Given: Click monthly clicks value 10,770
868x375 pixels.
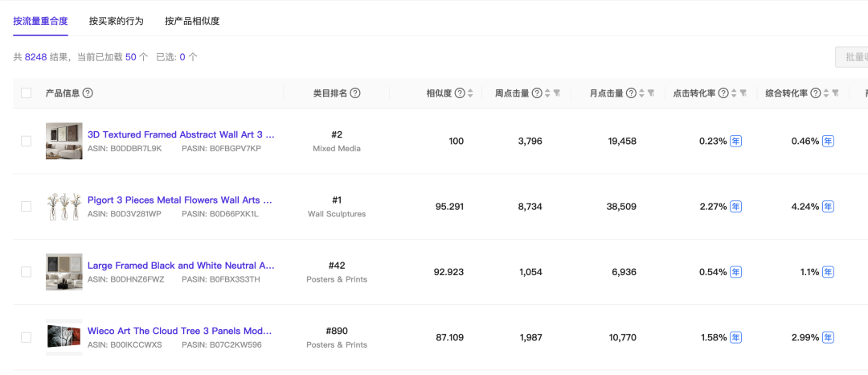Looking at the screenshot, I should 622,337.
